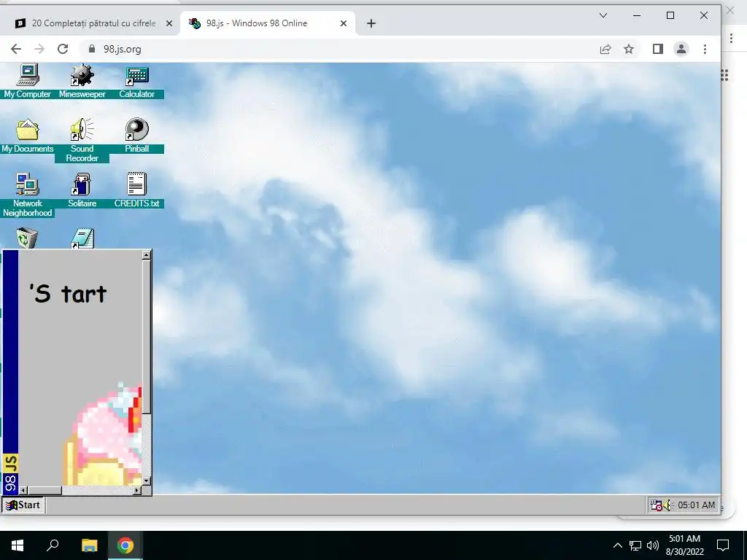Open Chrome's three-dot menu
This screenshot has width=747, height=560.
(705, 49)
